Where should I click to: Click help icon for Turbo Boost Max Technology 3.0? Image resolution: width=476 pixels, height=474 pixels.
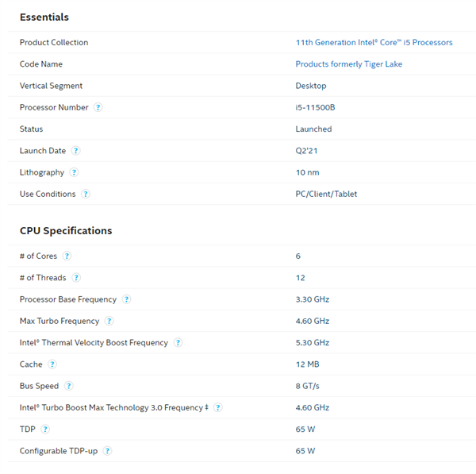click(217, 407)
